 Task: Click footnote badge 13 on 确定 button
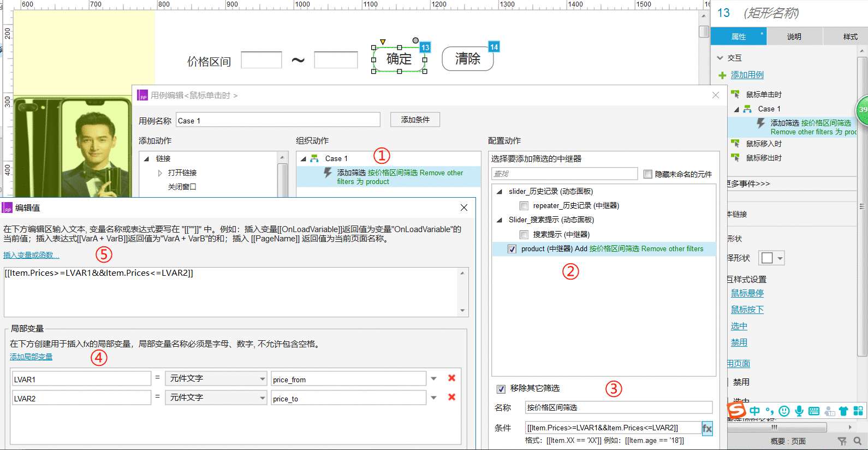[425, 48]
